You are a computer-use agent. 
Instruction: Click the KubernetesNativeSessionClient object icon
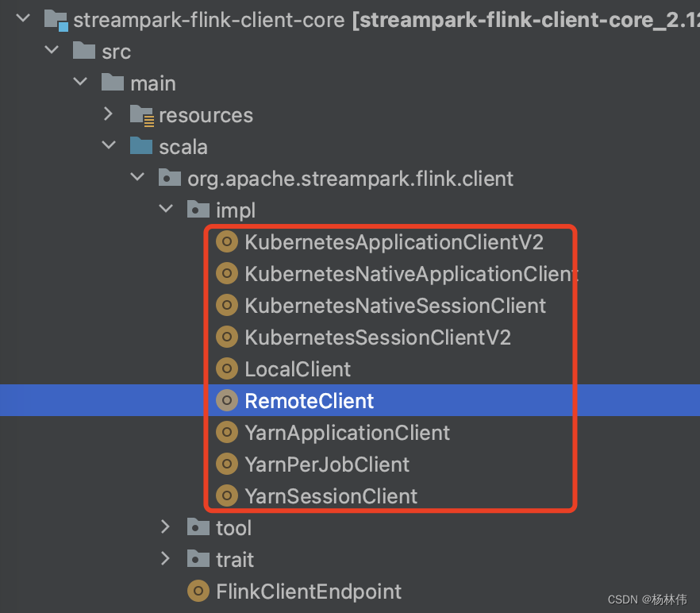(227, 305)
